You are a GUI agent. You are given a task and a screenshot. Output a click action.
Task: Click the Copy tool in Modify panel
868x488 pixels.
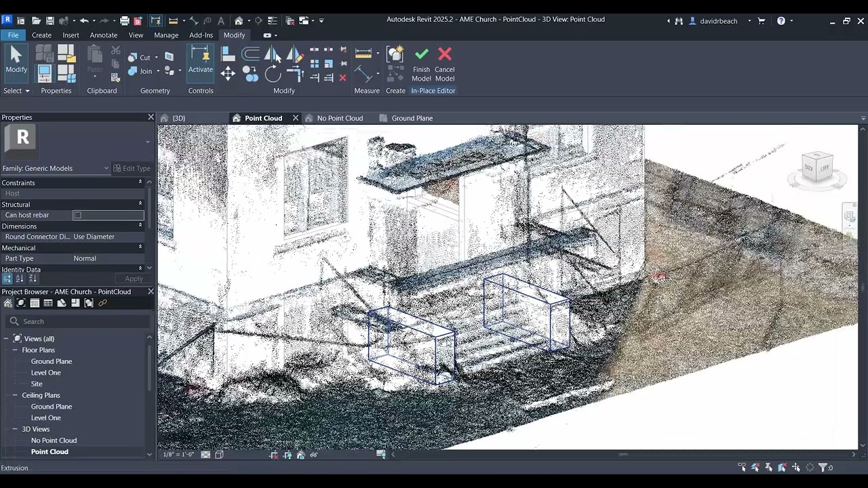tap(250, 74)
